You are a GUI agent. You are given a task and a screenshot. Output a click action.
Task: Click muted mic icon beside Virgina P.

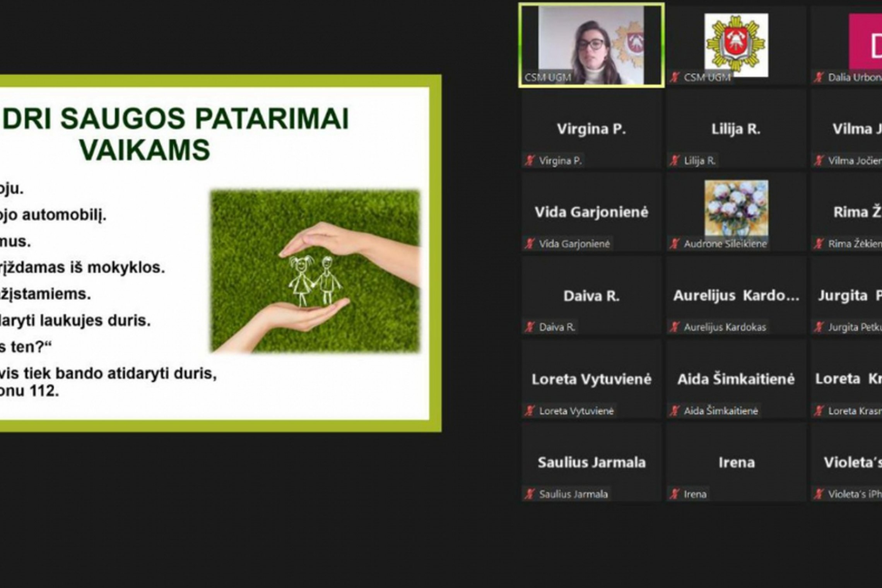(530, 160)
